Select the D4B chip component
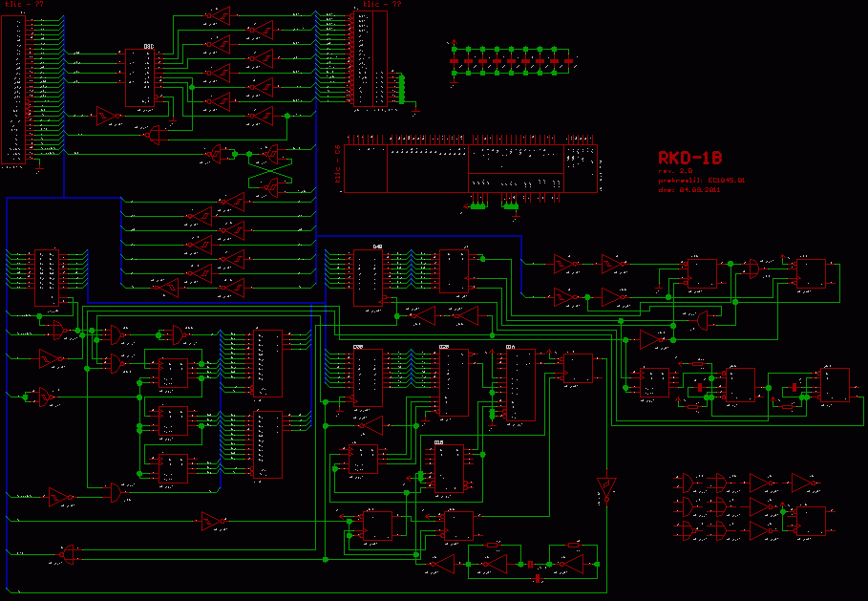This screenshot has width=868, height=601. click(x=368, y=278)
